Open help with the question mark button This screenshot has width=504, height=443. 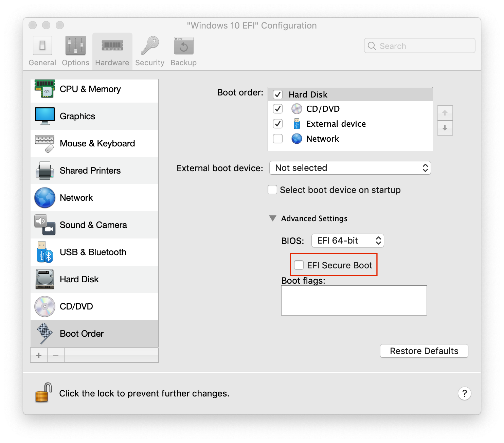465,393
